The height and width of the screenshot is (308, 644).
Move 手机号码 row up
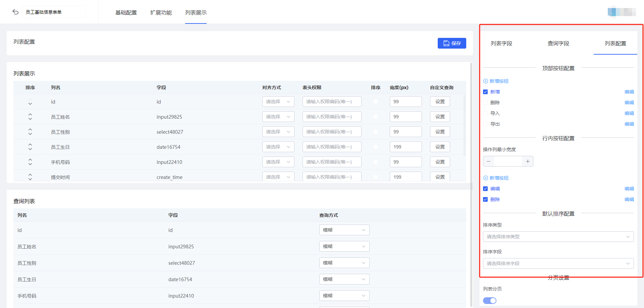coord(30,160)
